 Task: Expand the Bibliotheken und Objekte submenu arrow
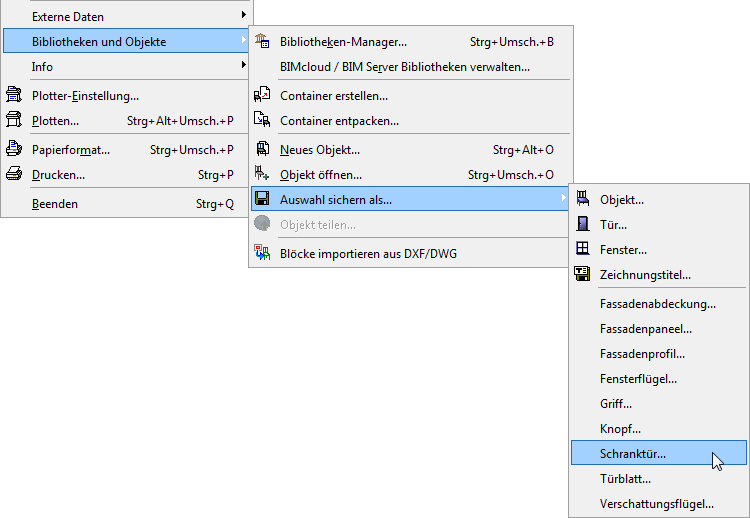pyautogui.click(x=244, y=41)
